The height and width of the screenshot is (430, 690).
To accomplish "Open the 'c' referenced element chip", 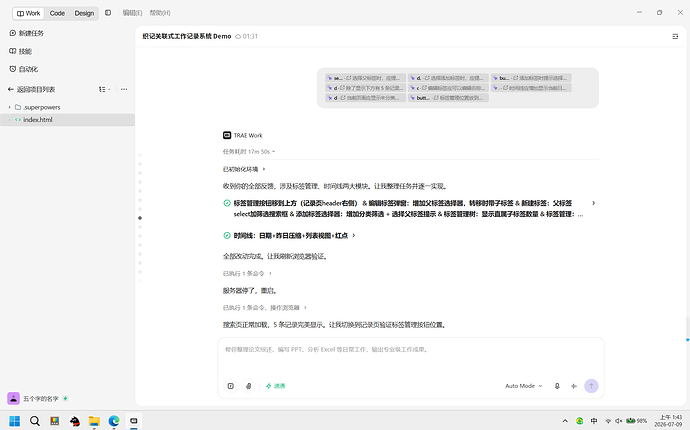I will [x=448, y=88].
